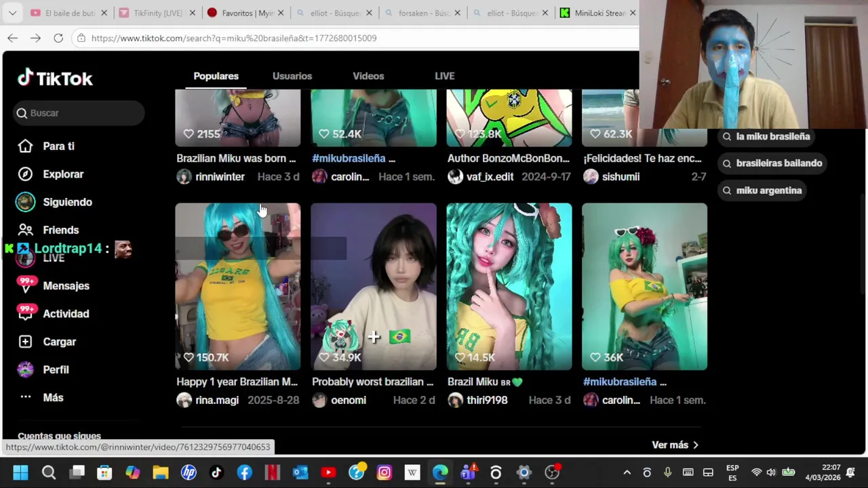Open browser tab list dropdown arrow
This screenshot has height=488, width=868.
pos(12,13)
